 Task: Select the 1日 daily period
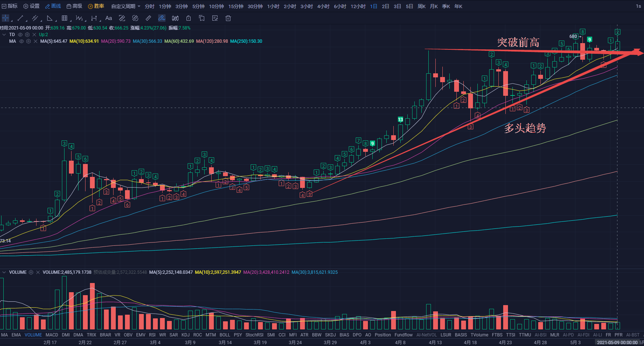pyautogui.click(x=373, y=6)
